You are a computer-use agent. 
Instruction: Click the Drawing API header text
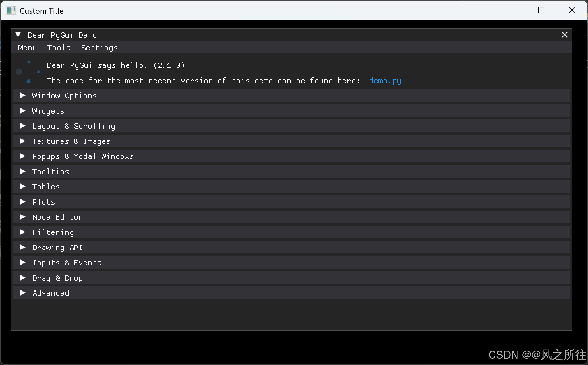pyautogui.click(x=57, y=248)
